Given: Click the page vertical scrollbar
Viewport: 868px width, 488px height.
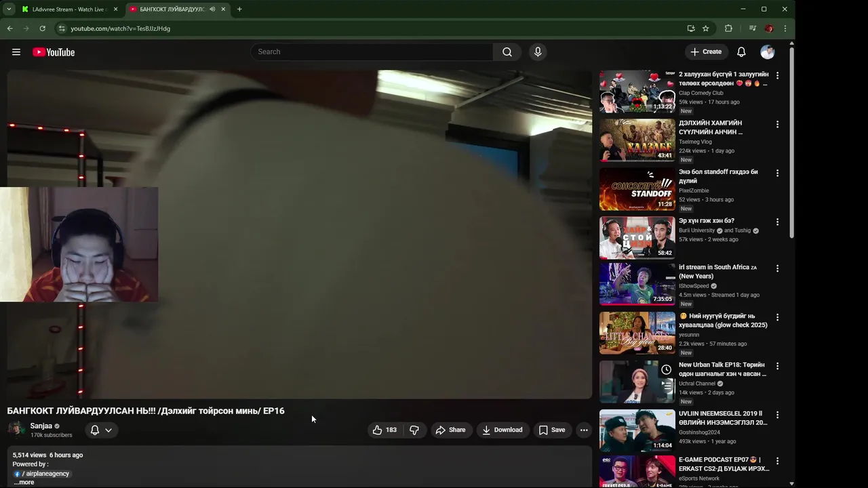Looking at the screenshot, I should point(791,142).
